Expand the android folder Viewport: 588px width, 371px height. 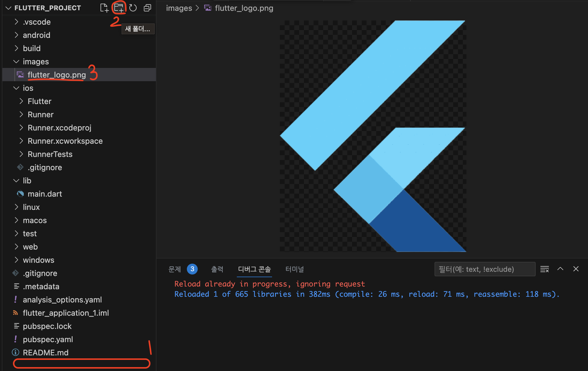[36, 35]
